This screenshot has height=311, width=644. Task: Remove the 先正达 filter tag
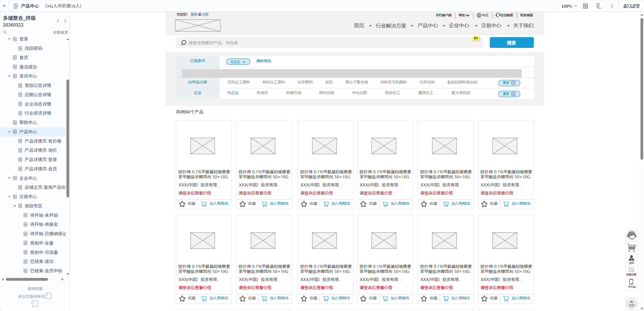point(244,62)
